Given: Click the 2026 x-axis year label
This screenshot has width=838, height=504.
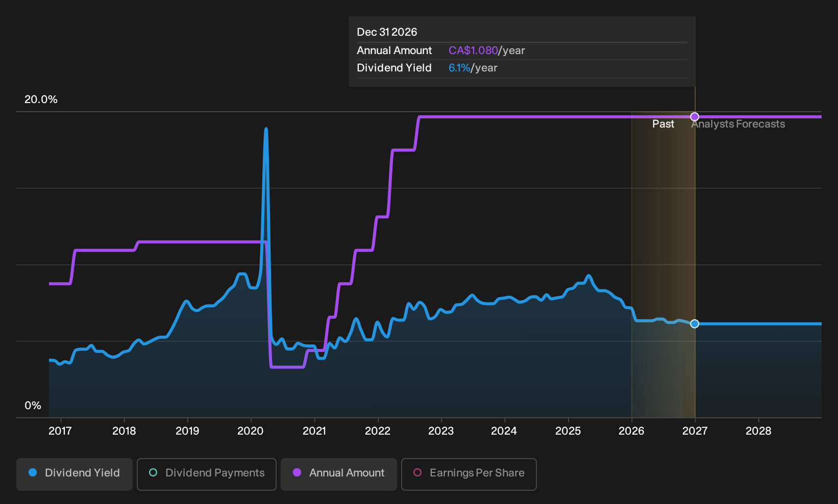Looking at the screenshot, I should (x=631, y=431).
